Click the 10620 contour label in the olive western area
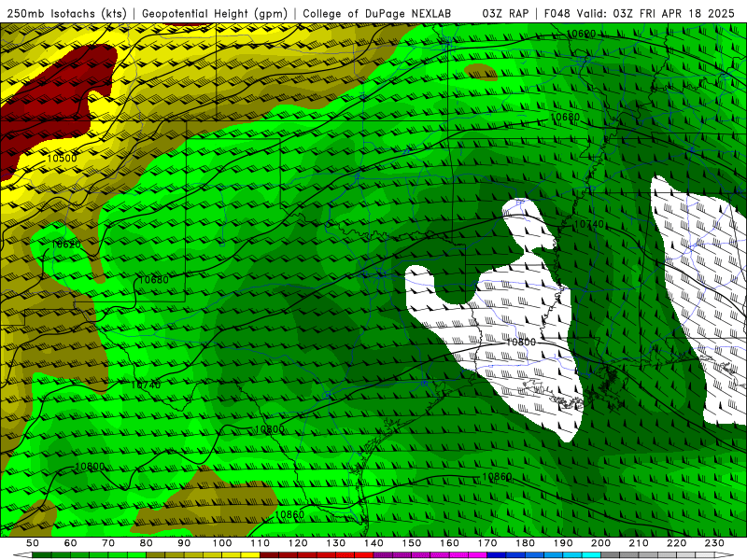This screenshot has height=560, width=747. tap(66, 245)
